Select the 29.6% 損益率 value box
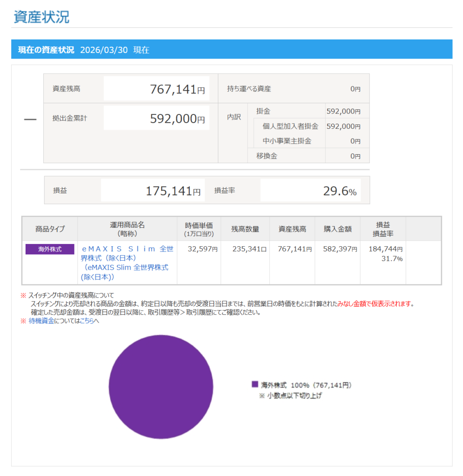This screenshot has width=463, height=476. (x=310, y=190)
